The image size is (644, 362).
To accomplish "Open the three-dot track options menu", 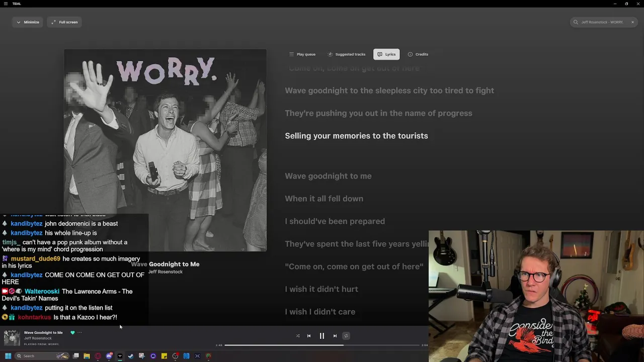I will [79, 332].
